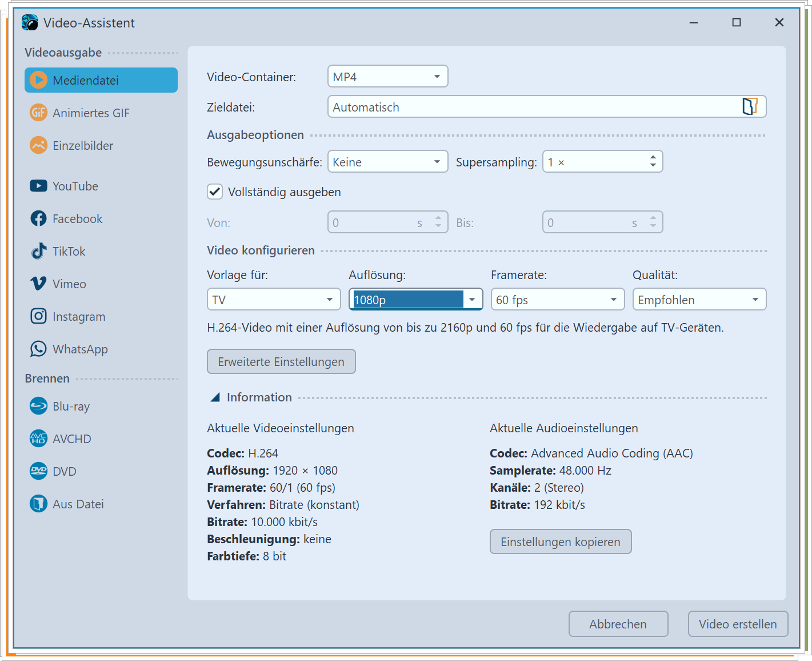Image resolution: width=812 pixels, height=661 pixels.
Task: Choose the AVCHD burn option
Action: click(101, 439)
